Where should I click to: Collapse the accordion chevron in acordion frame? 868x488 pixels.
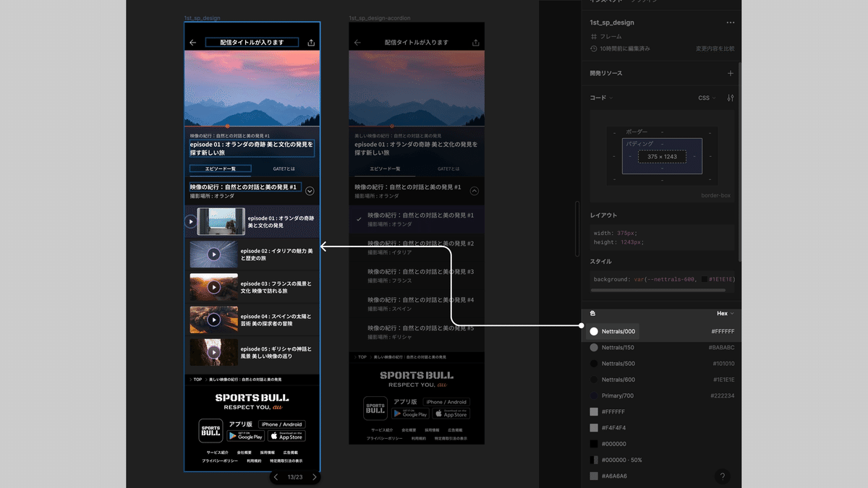coord(475,192)
